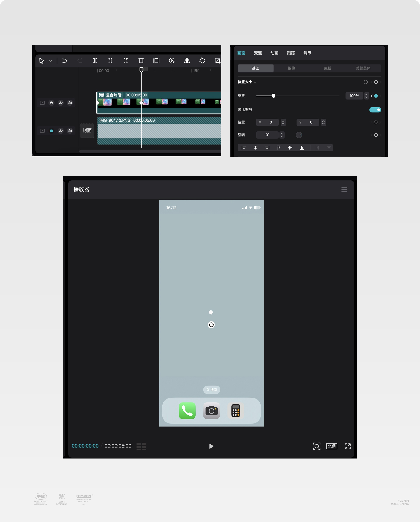The image size is (420, 522).
Task: Select the crop tool icon
Action: (x=217, y=60)
